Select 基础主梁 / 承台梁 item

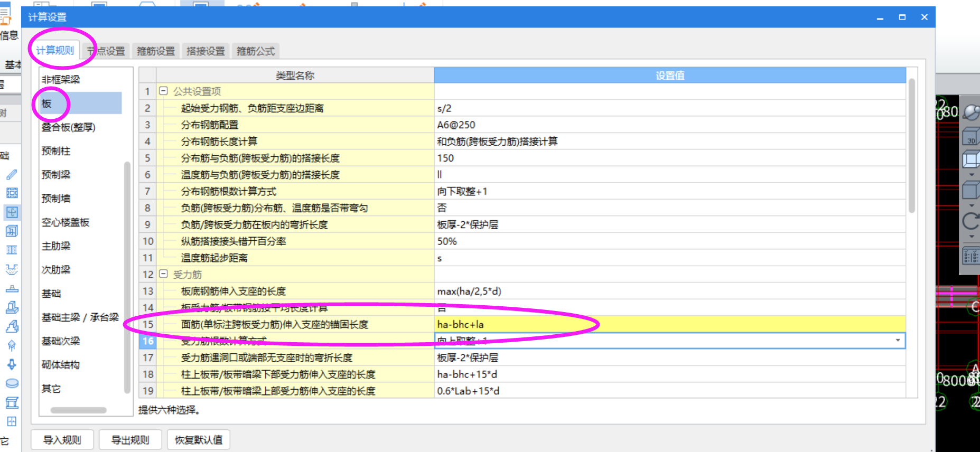point(81,317)
